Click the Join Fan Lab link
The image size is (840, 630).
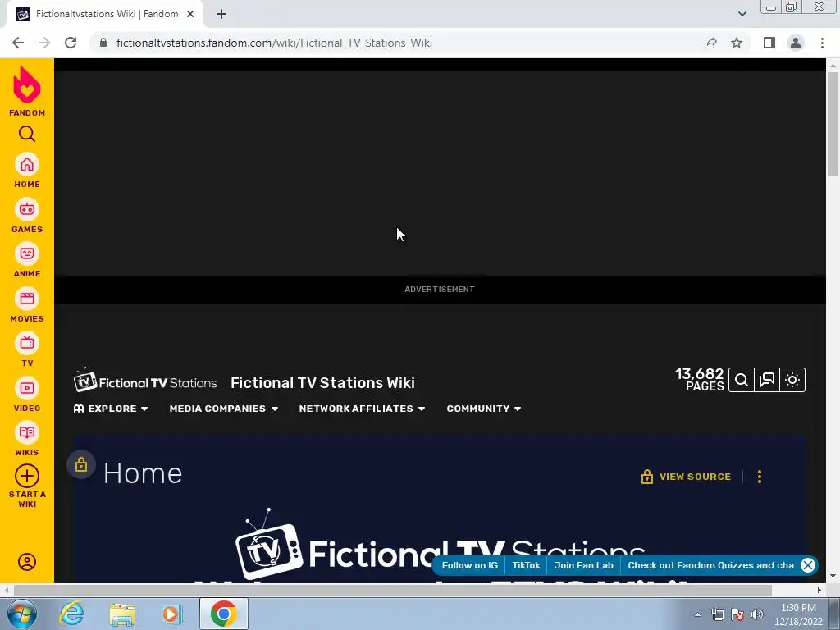point(583,565)
